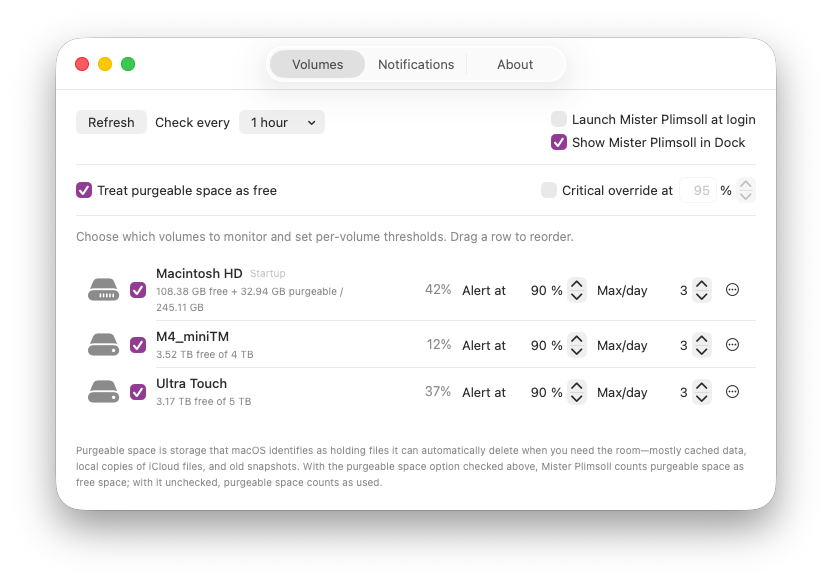Click the '3.52 TB free of 4 TB' text
This screenshot has width=832, height=584.
205,354
